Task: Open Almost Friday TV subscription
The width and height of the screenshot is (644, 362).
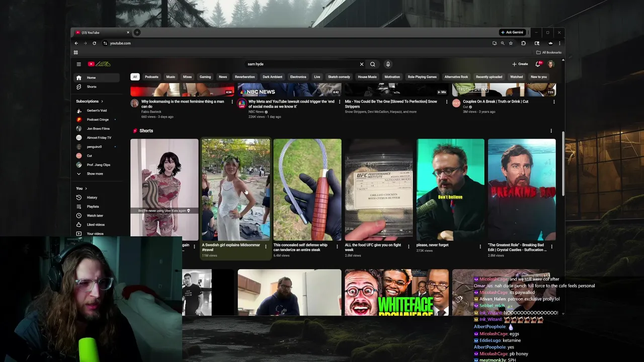Action: coord(96,138)
